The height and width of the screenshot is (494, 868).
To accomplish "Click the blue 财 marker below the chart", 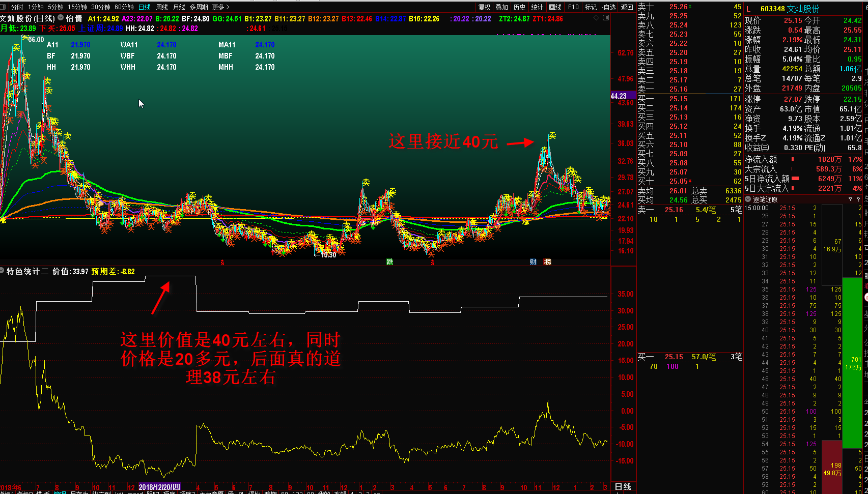I will [x=533, y=262].
